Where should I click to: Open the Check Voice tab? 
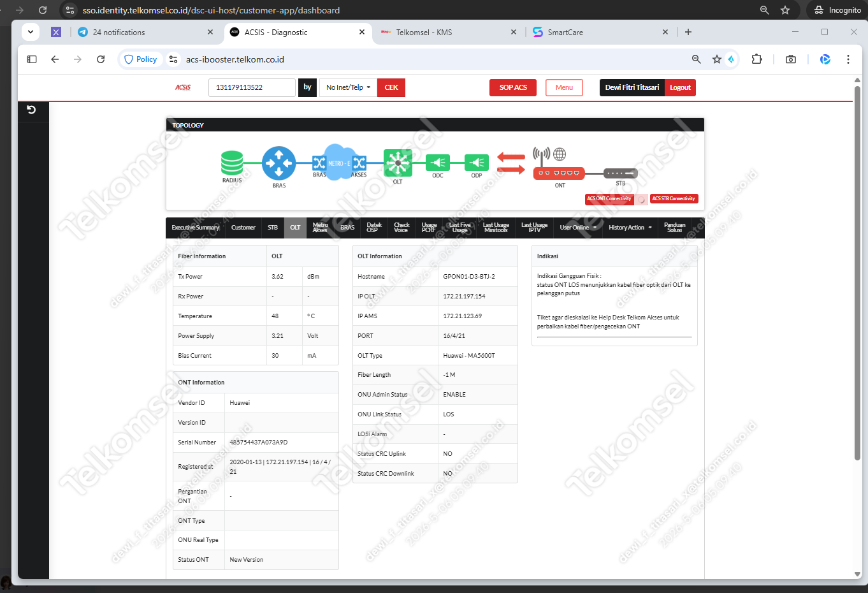tap(401, 228)
